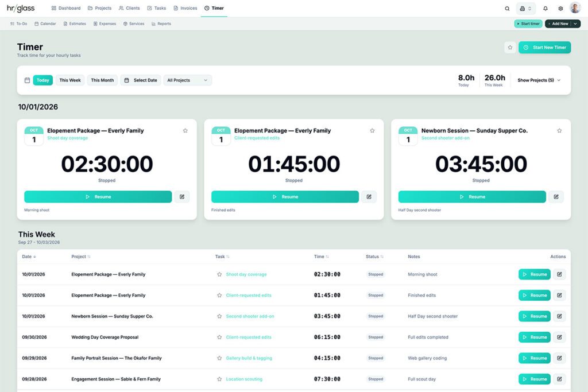Open Expenses in the sub navigation
Viewport: 588px width, 392px height.
click(x=105, y=24)
